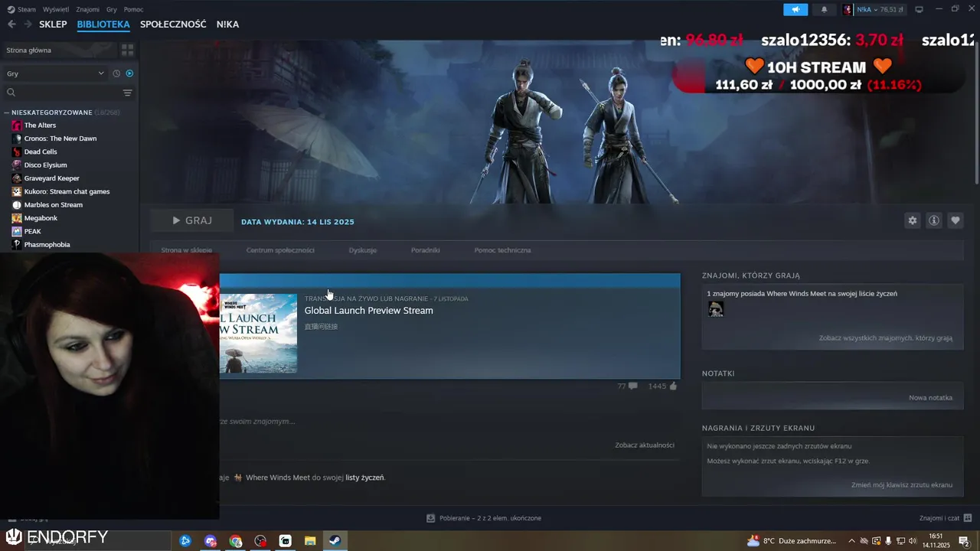980x551 pixels.
Task: Open advanced filter options icon
Action: point(127,93)
